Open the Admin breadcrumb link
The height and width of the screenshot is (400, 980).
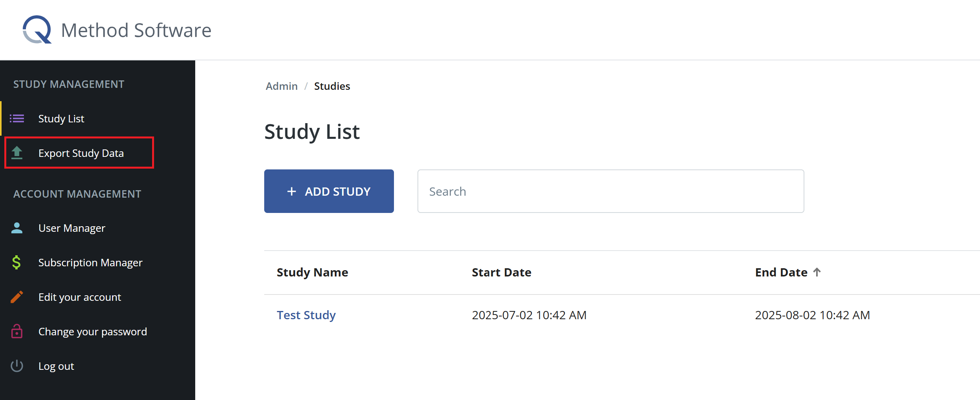coord(281,86)
